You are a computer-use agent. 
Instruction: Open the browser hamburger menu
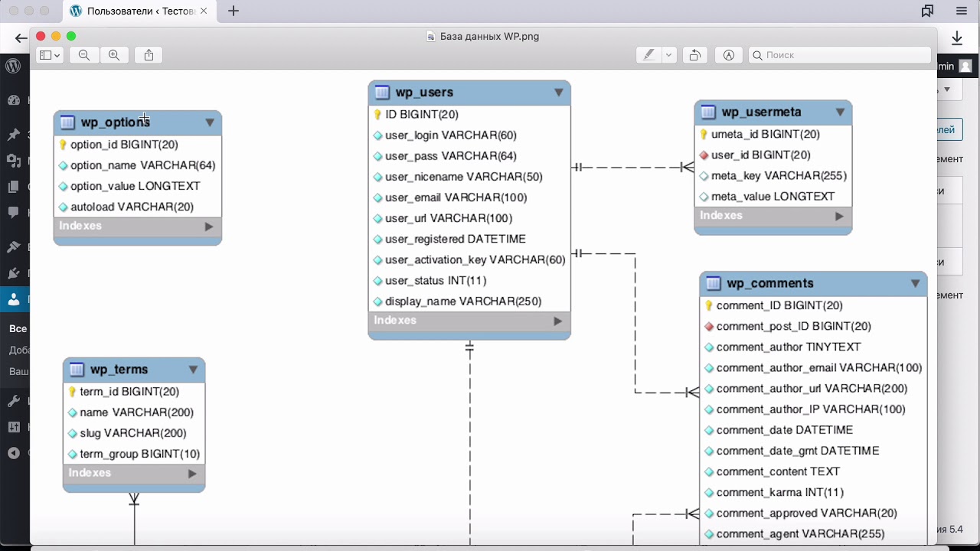click(x=962, y=11)
